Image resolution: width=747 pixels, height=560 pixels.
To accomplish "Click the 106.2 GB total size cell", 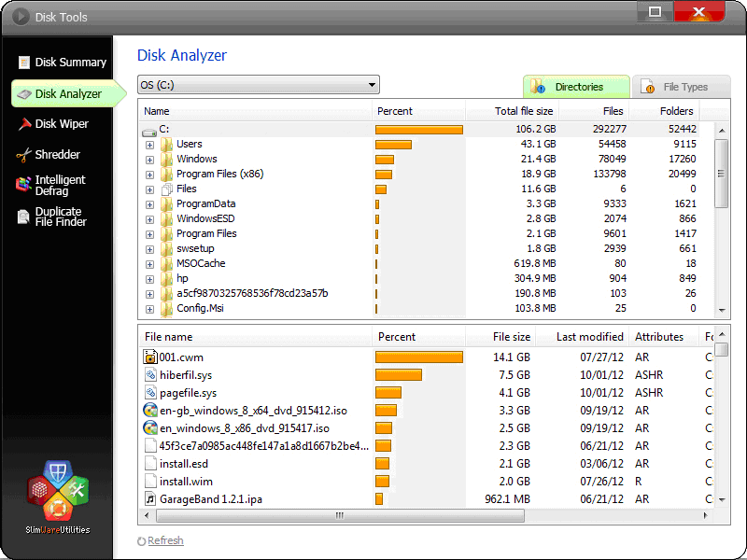I will click(535, 129).
